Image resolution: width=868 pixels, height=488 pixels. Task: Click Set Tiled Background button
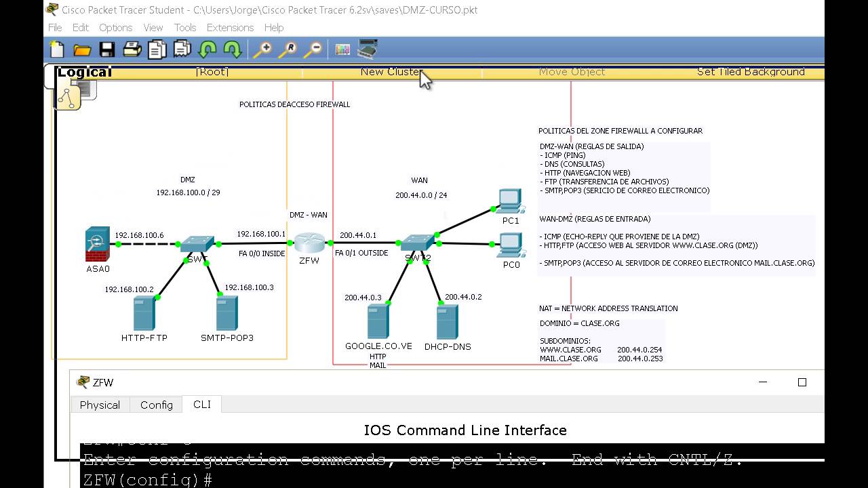tap(751, 72)
